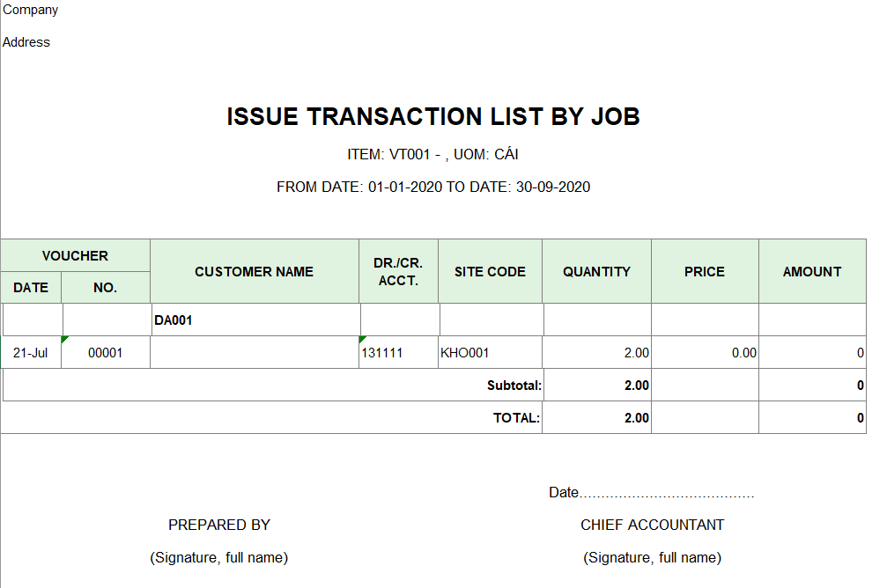Select the FROM DATE to TO DATE line
Image resolution: width=887 pixels, height=588 pixels.
[x=433, y=187]
